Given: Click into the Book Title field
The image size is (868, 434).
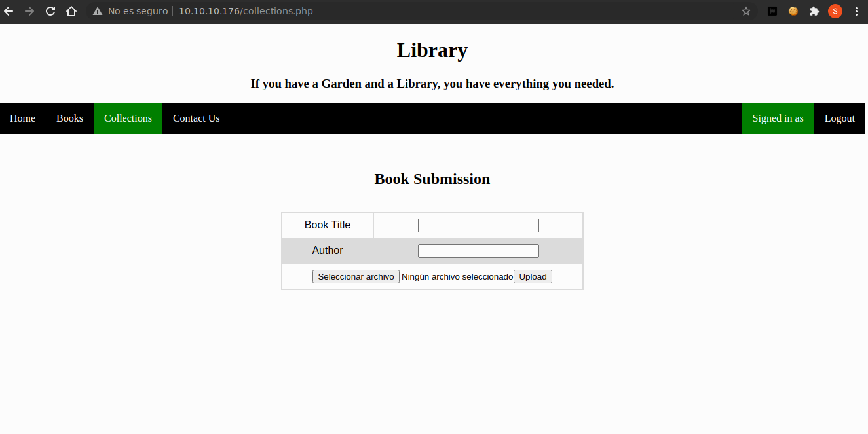Looking at the screenshot, I should pos(478,225).
